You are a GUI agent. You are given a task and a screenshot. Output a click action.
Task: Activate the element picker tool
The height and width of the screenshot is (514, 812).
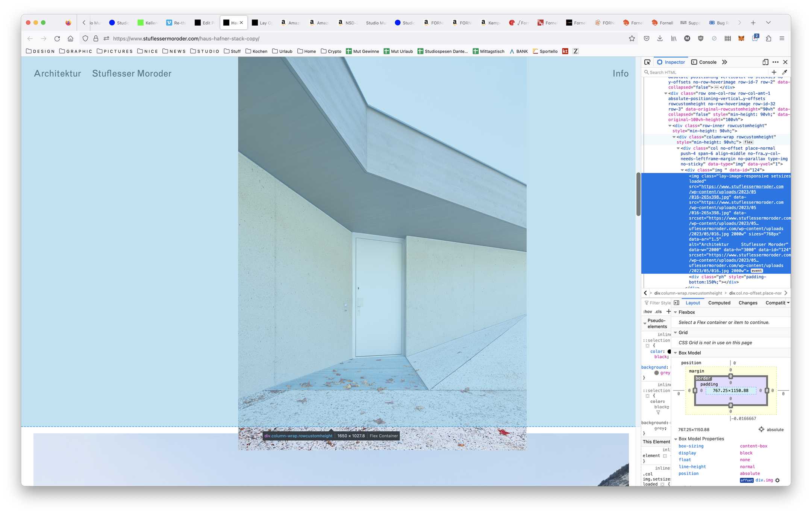tap(647, 62)
